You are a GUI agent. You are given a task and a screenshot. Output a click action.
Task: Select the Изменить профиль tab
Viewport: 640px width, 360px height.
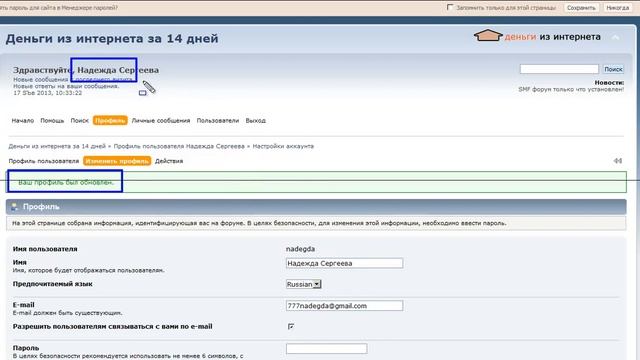(x=117, y=161)
